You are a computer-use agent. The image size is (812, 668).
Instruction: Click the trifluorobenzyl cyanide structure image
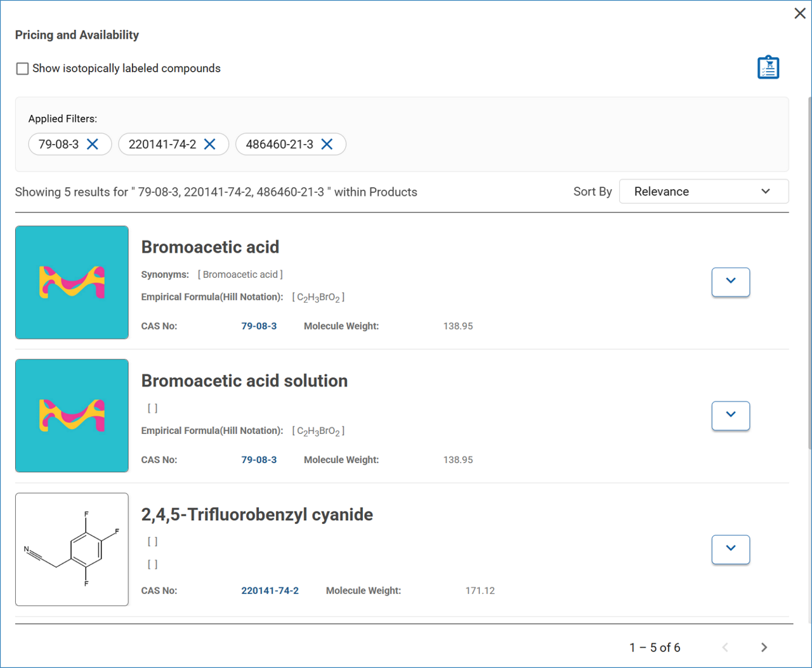point(72,549)
